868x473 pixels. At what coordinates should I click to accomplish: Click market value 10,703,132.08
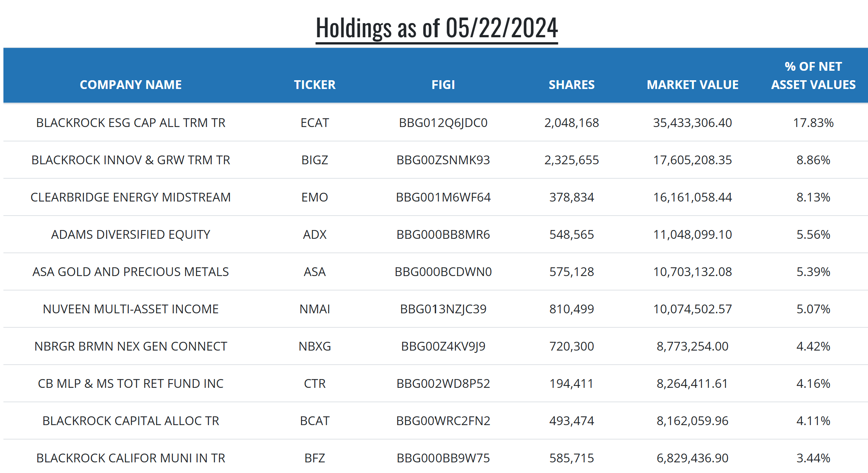pyautogui.click(x=692, y=272)
